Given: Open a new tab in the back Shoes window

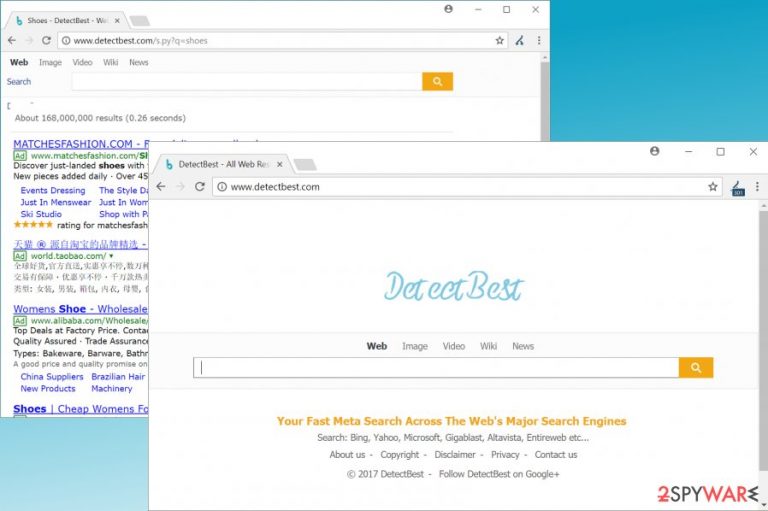Looking at the screenshot, I should 140,21.
